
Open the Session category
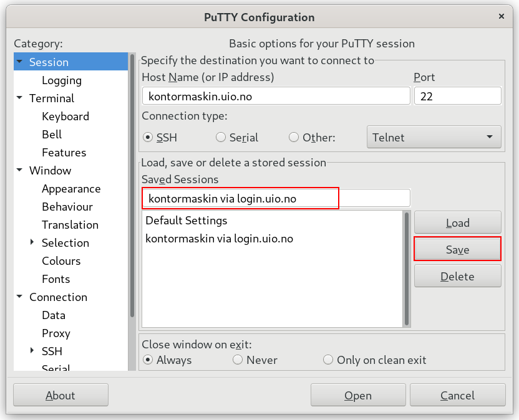(x=49, y=62)
